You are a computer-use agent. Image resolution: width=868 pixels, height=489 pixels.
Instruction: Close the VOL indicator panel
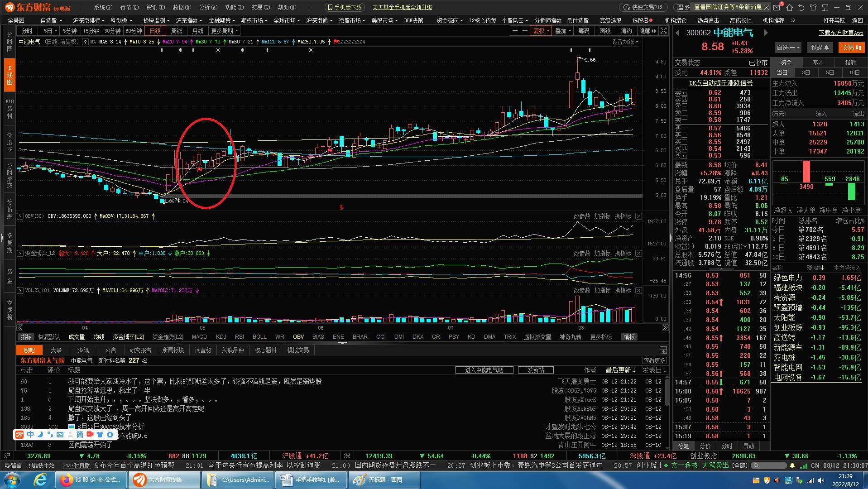pyautogui.click(x=638, y=290)
